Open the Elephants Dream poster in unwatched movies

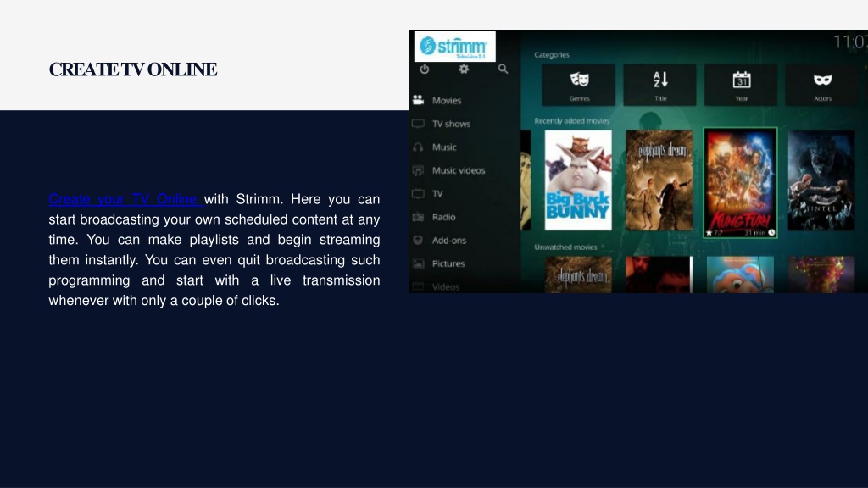tap(578, 274)
